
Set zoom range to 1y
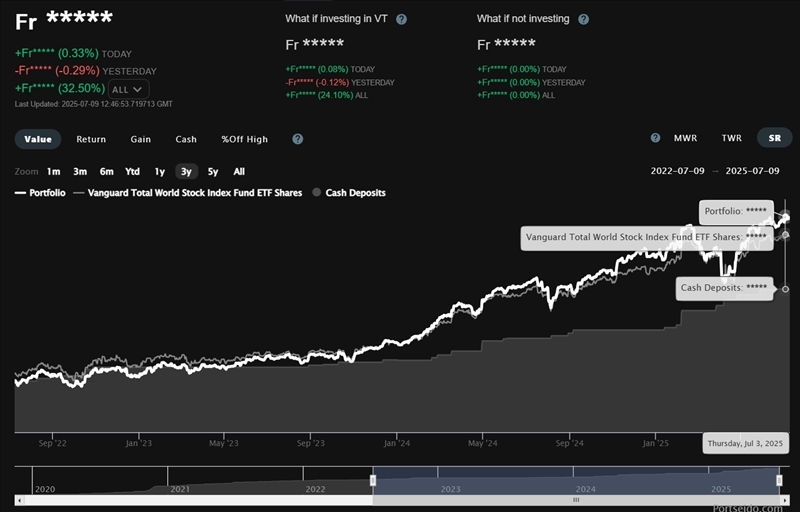tap(159, 171)
